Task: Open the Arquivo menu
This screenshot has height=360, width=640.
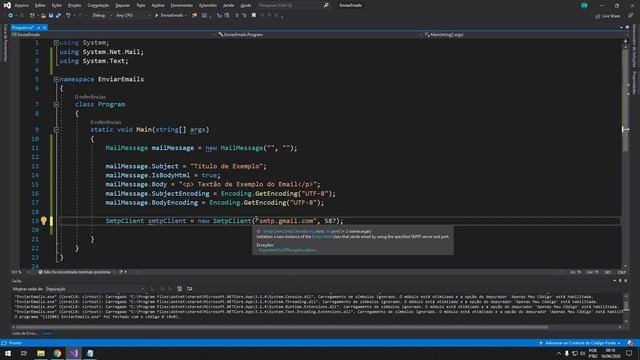Action: [22, 5]
